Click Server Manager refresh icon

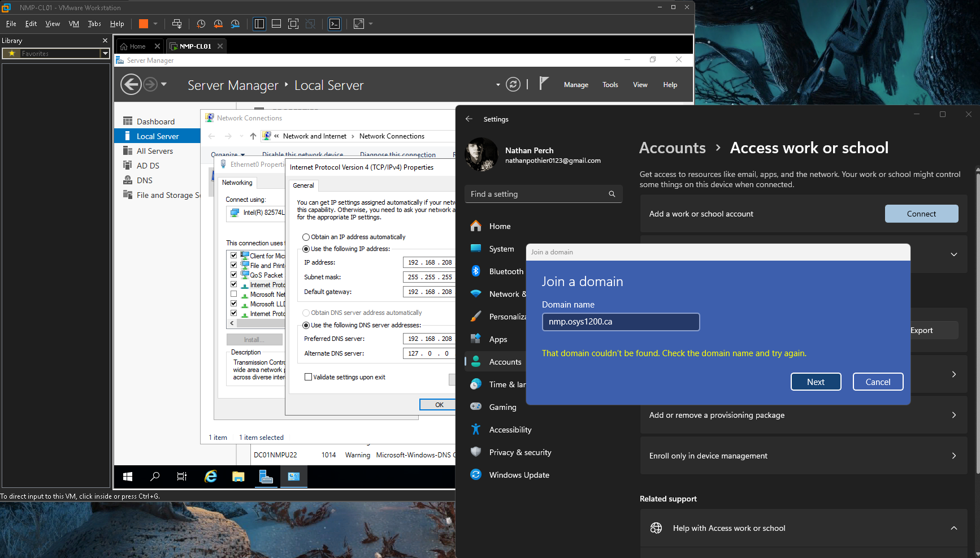pos(513,85)
